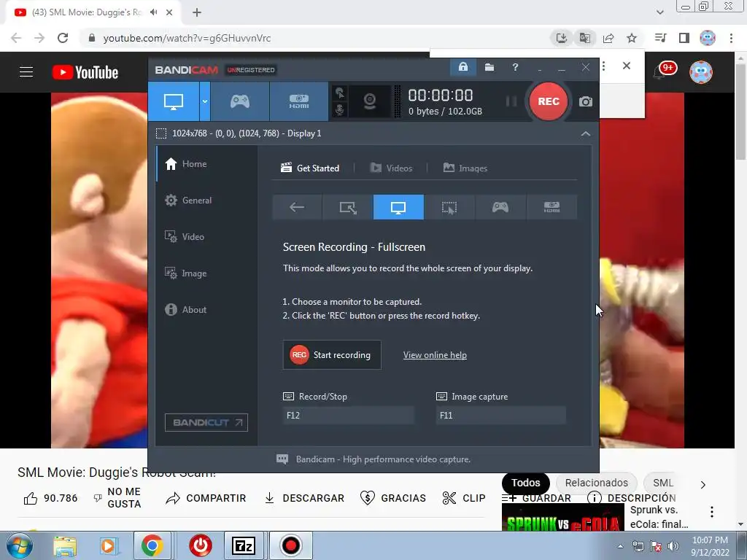The image size is (747, 560).
Task: Click Record/Stop hotkey field F12
Action: (348, 415)
